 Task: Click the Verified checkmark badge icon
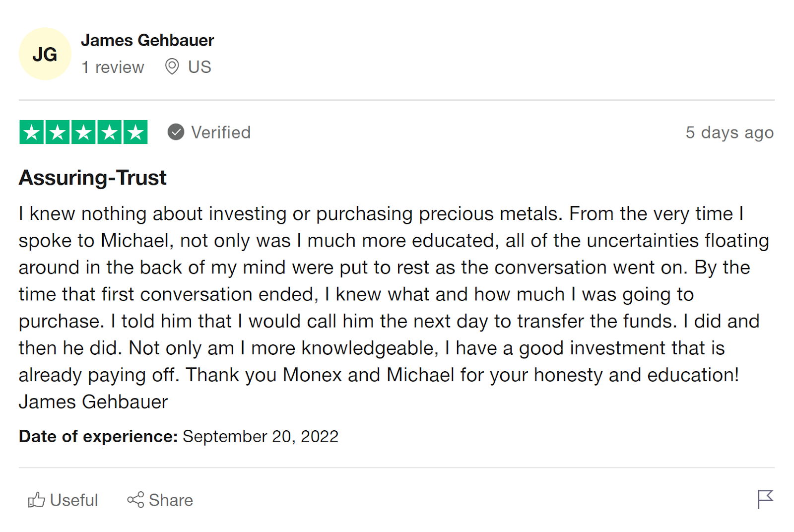(x=176, y=132)
